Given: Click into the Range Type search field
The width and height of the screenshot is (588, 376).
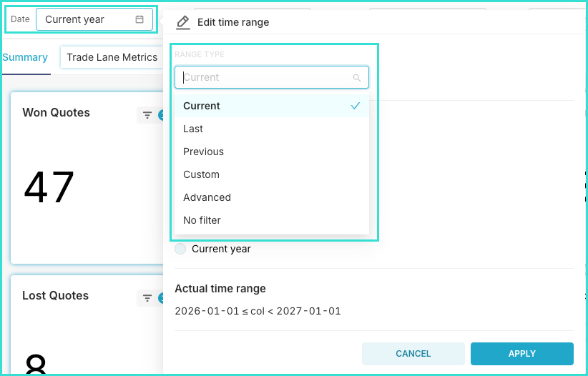Looking at the screenshot, I should pos(265,77).
